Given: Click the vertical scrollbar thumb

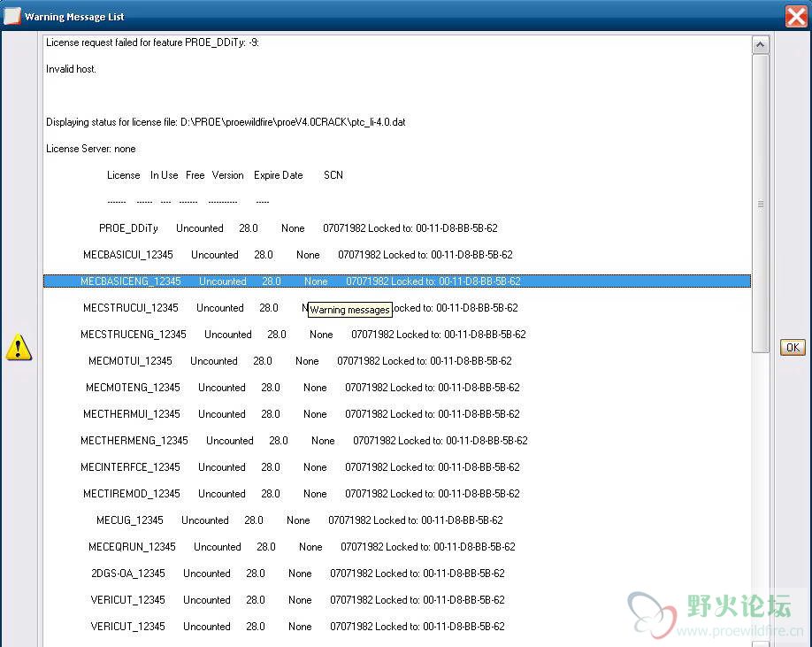Looking at the screenshot, I should (x=760, y=204).
